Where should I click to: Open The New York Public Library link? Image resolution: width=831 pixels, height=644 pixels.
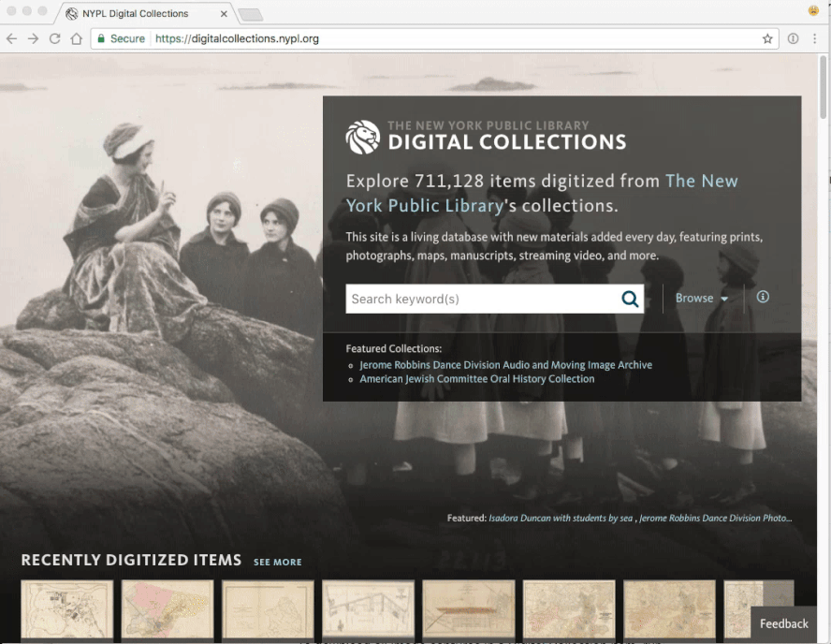(542, 193)
